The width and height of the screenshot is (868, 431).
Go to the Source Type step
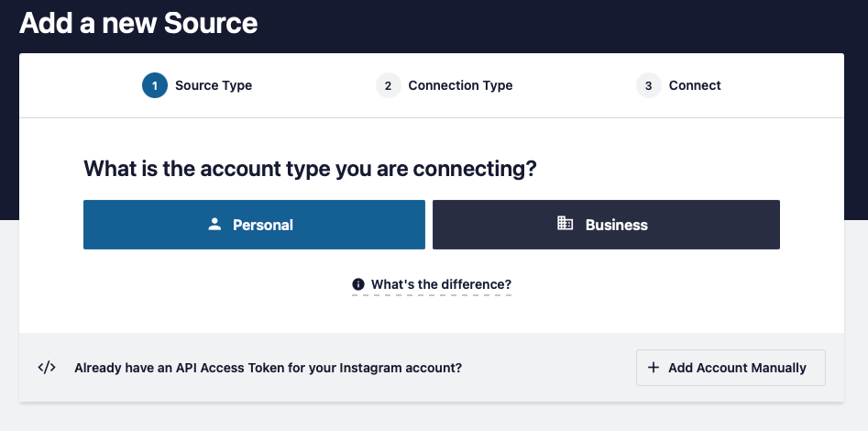pos(214,85)
